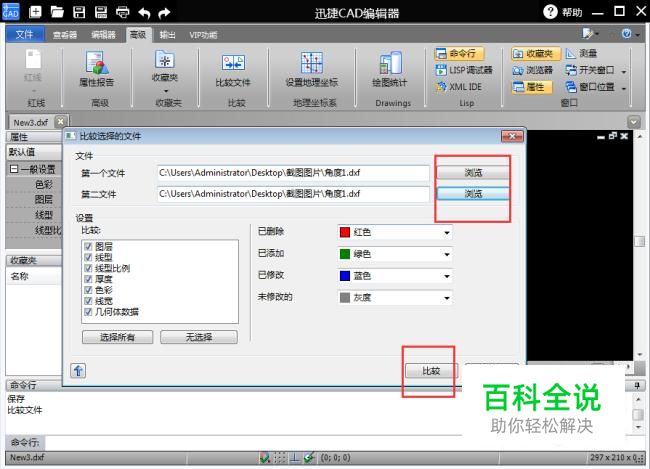
Task: Select the 高级 advanced tab
Action: tap(138, 34)
